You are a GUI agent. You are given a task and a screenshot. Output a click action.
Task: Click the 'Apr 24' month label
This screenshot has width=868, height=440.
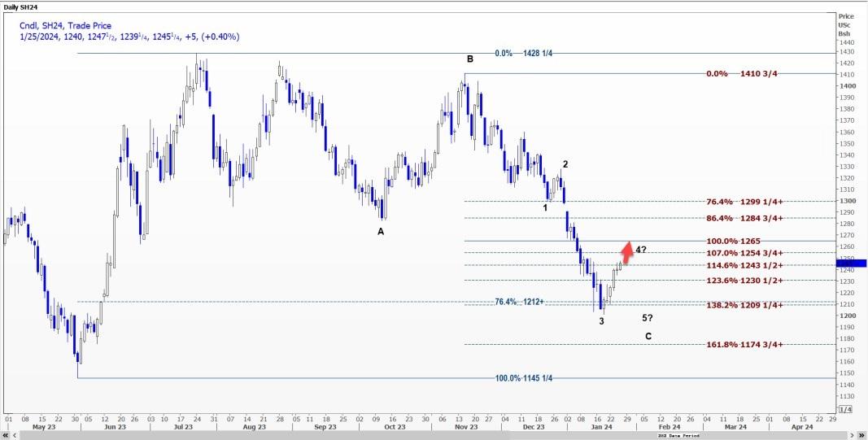point(802,427)
